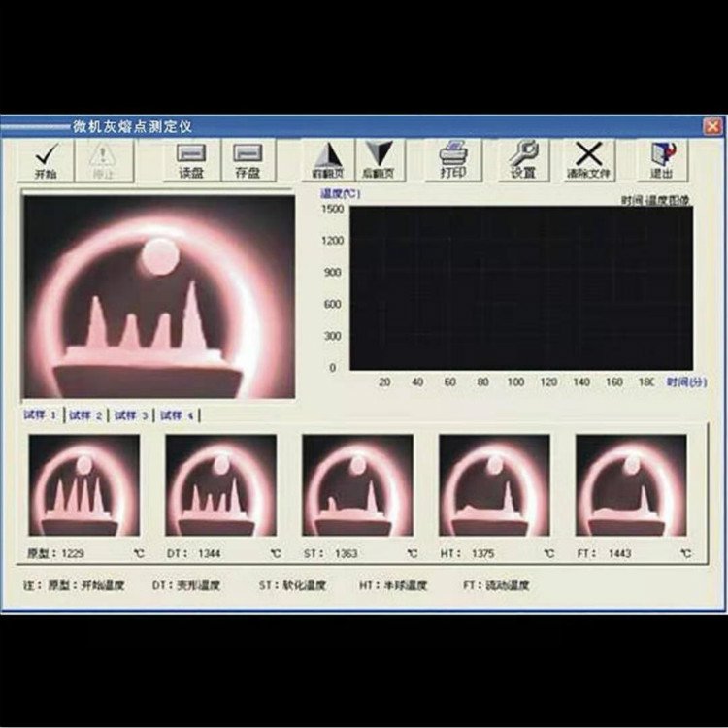Select the DT 1344°C deformation thumbnail
Viewport: 728px width, 728px height.
220,484
